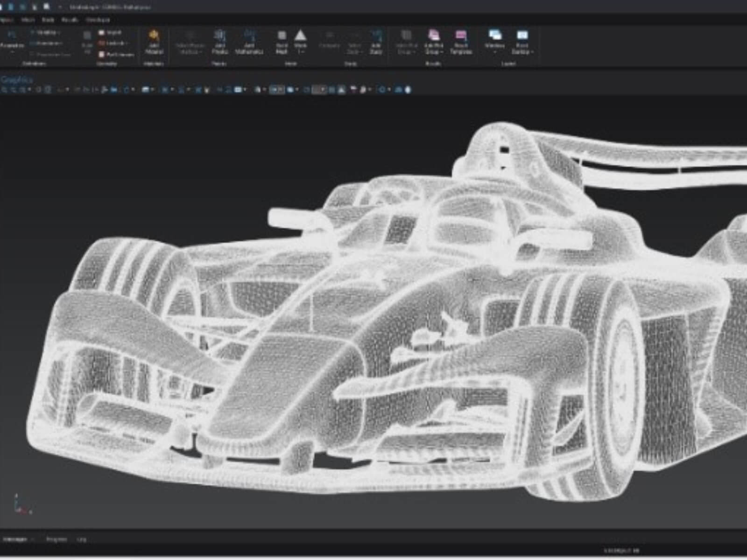Image resolution: width=747 pixels, height=560 pixels.
Task: Click Build Mesh icon
Action: coord(282,42)
